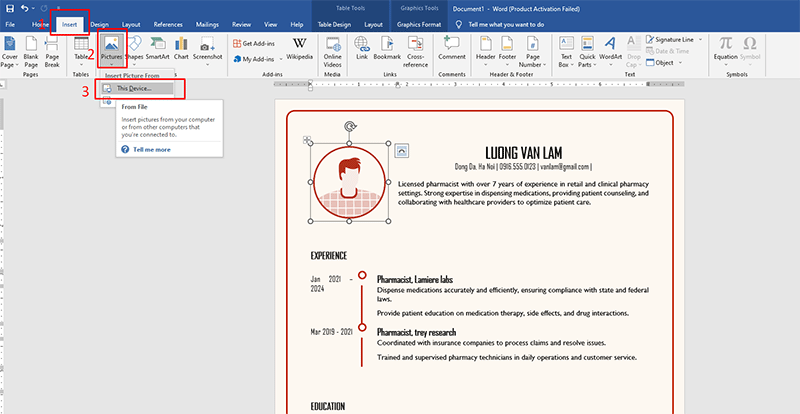Click Get Add-ins
Screen dimensions: 800x414
pos(255,43)
